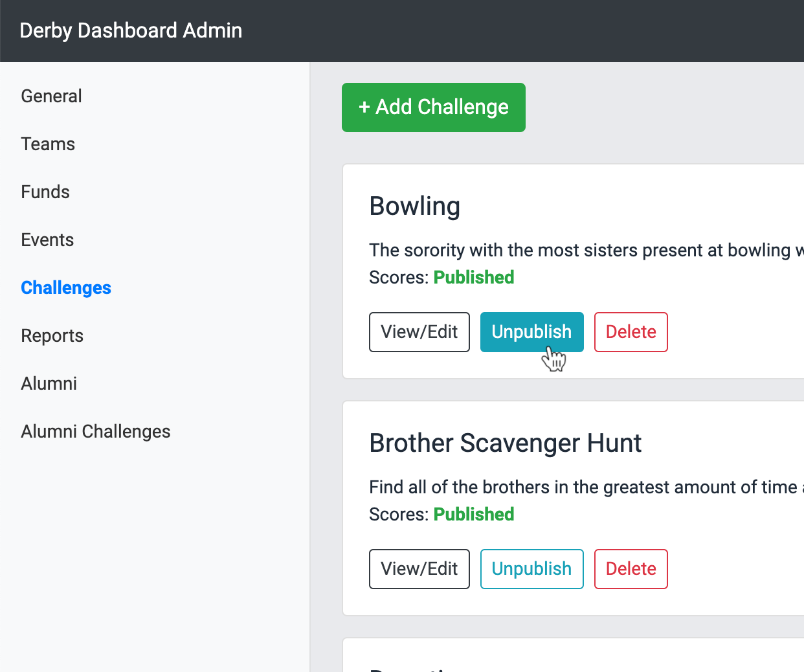View or edit the Bowling challenge
This screenshot has height=672, width=804.
[419, 332]
